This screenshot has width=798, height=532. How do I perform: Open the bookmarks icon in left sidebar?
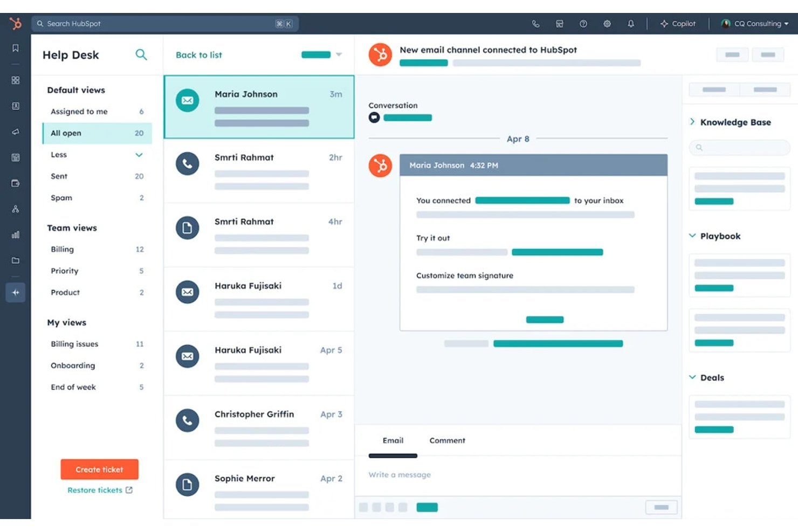[16, 49]
